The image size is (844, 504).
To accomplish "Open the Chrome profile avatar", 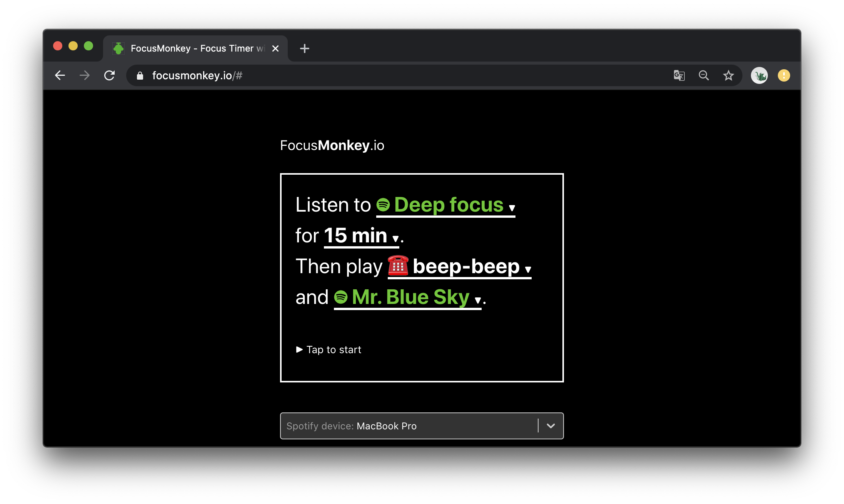I will click(759, 75).
